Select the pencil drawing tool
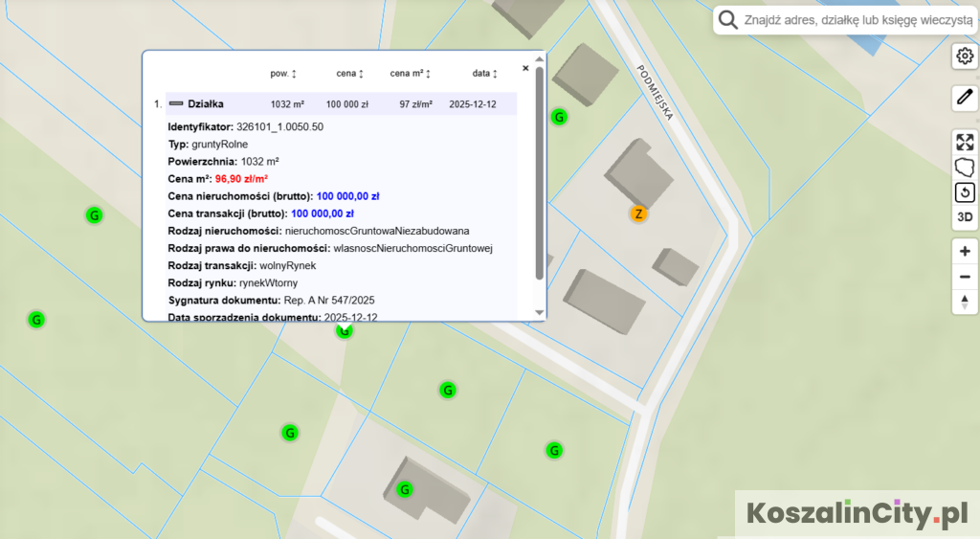 coord(965,98)
